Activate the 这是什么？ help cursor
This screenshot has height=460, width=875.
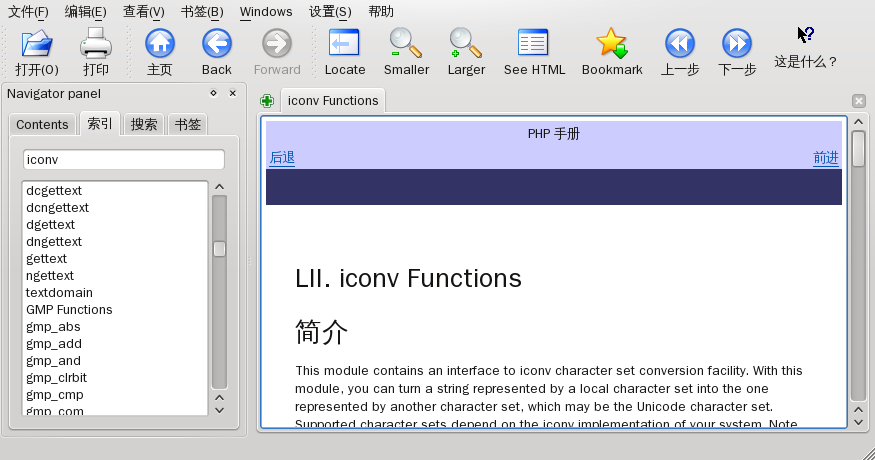pyautogui.click(x=805, y=35)
